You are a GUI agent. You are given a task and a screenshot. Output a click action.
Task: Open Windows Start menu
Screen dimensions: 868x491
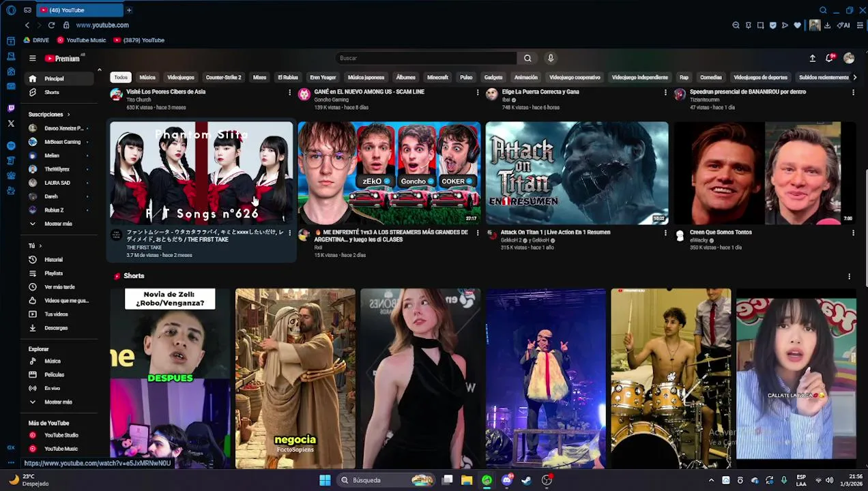[325, 480]
